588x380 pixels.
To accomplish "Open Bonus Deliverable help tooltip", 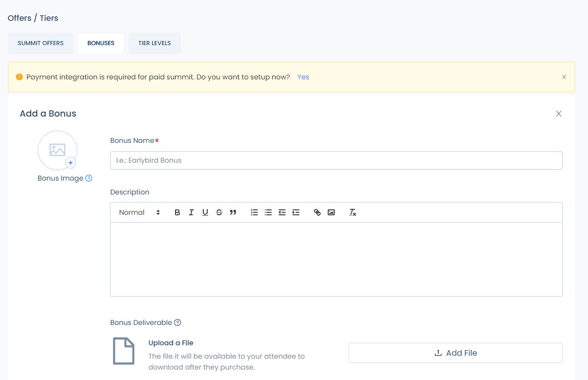I will click(178, 322).
